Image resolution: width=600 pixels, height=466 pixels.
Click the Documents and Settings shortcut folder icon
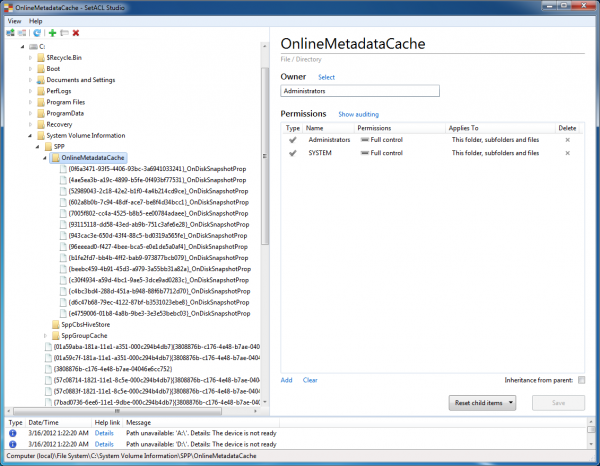coord(41,80)
